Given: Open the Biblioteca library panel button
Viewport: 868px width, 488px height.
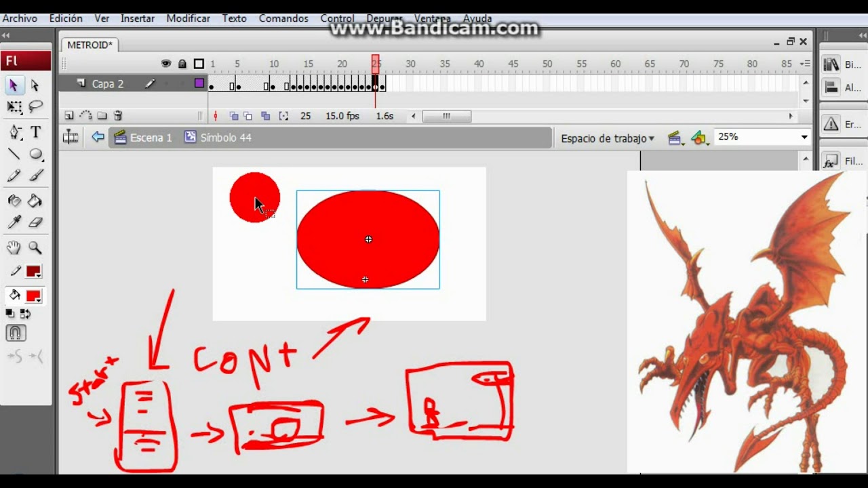Looking at the screenshot, I should tap(843, 65).
